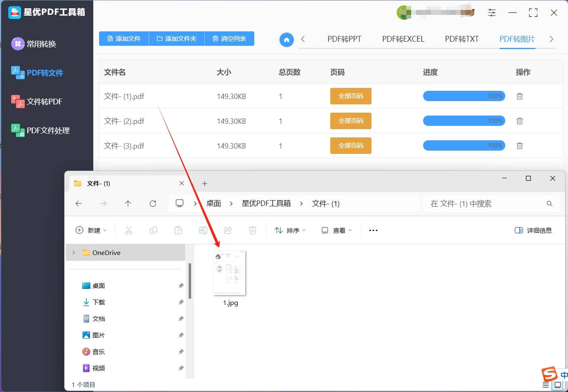Viewport: 568px width, 392px height.
Task: Open PDF文件处理 in the sidebar
Action: [40, 130]
